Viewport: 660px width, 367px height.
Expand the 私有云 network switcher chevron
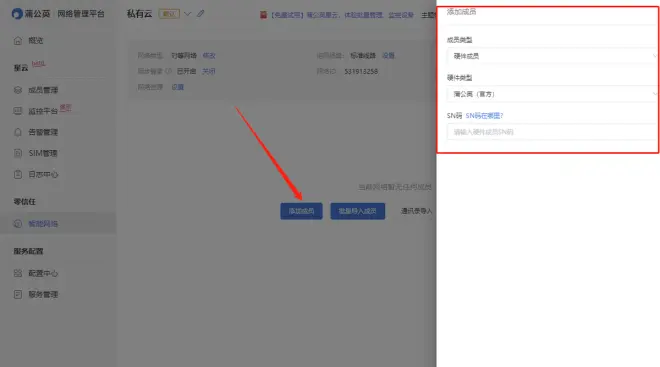pyautogui.click(x=188, y=14)
